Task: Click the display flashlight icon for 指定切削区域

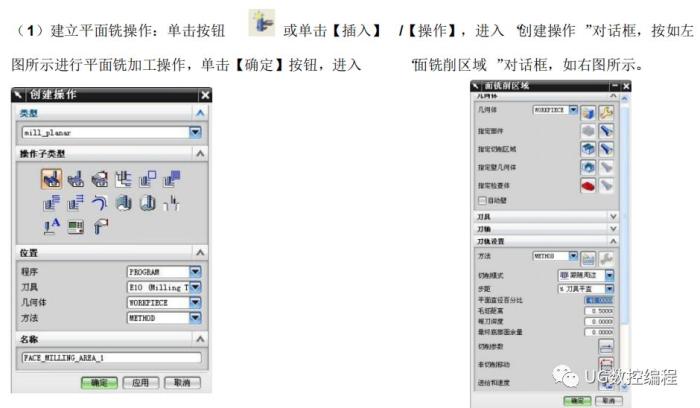Action: coord(606,148)
